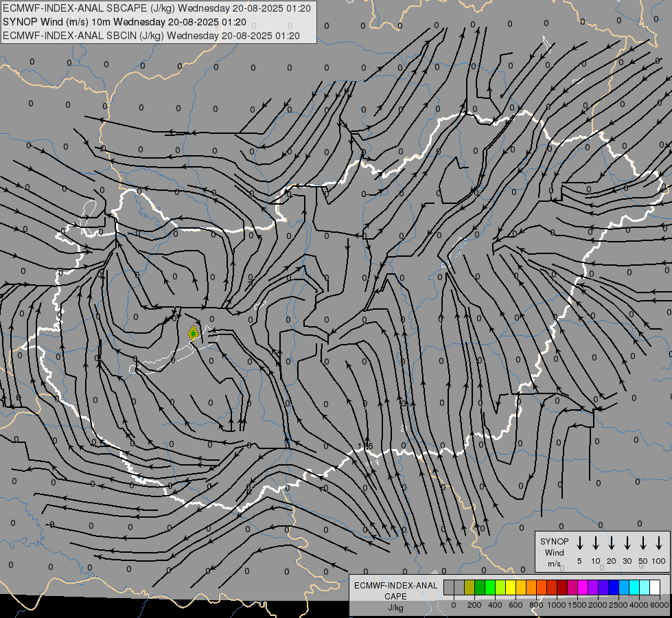Select the 20 m/s wind legend arrow
The height and width of the screenshot is (618, 672).
coord(611,543)
